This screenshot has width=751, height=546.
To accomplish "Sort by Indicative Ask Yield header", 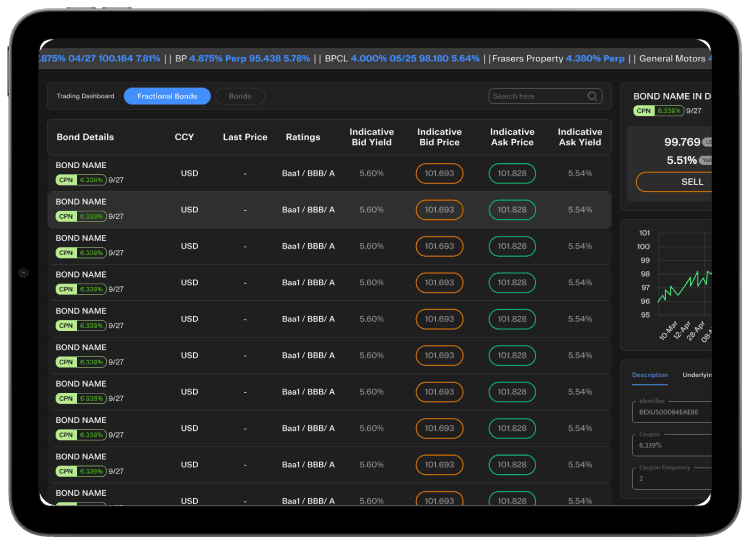I will [x=580, y=137].
